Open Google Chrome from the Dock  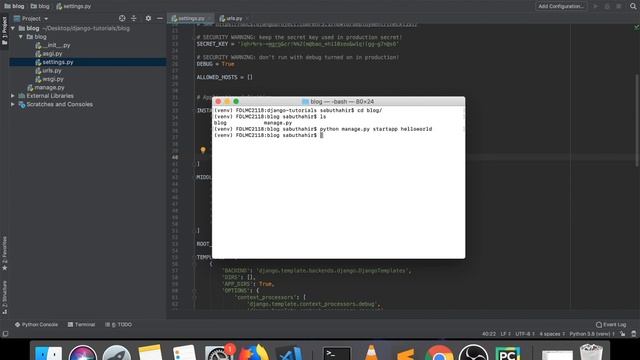click(x=439, y=353)
